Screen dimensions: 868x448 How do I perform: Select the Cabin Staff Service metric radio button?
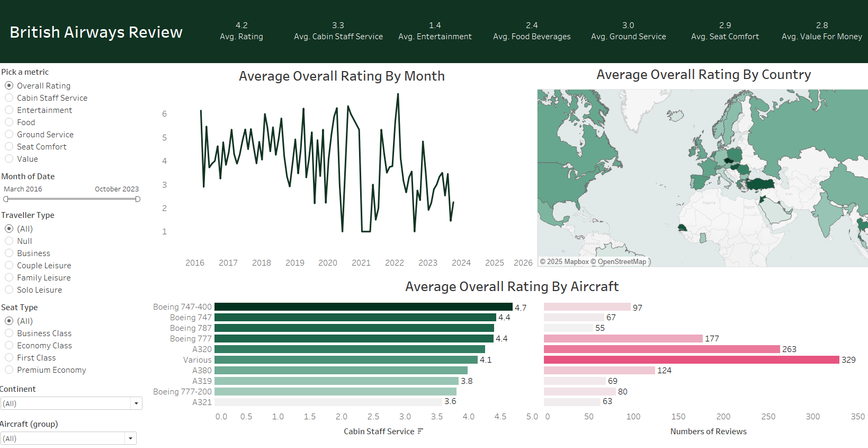[9, 98]
